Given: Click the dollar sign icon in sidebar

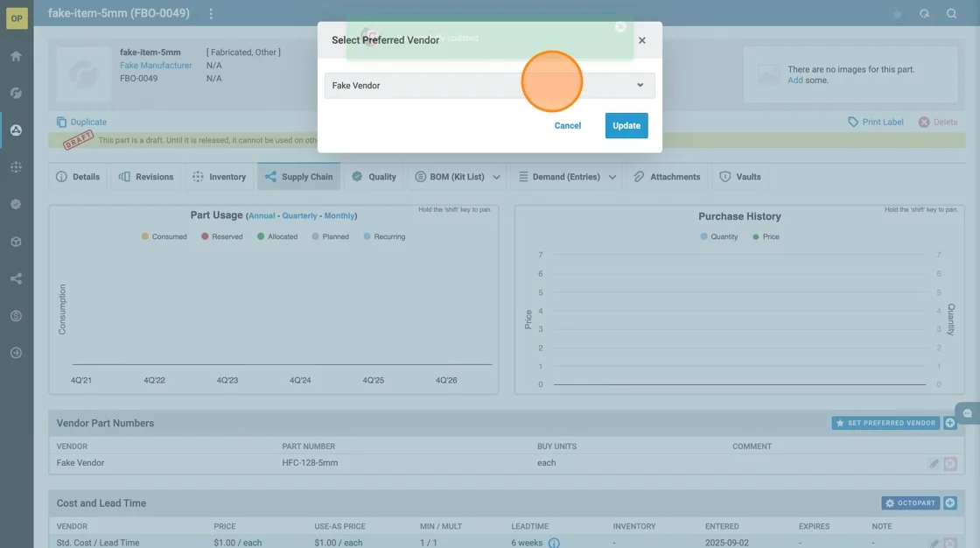Looking at the screenshot, I should pyautogui.click(x=16, y=316).
